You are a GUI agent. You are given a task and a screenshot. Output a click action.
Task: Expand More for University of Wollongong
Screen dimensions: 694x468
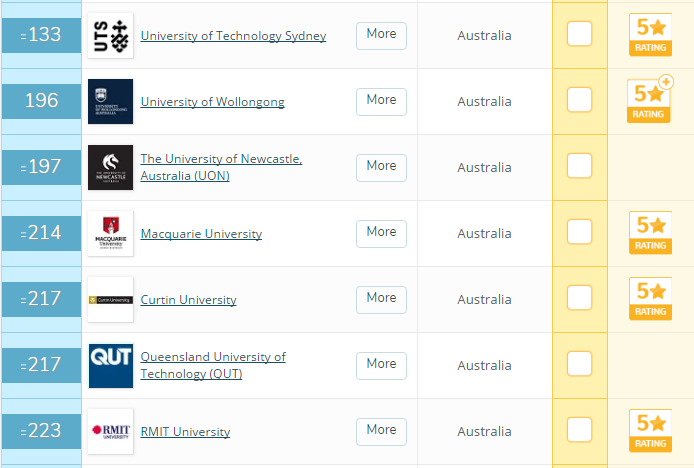point(381,100)
